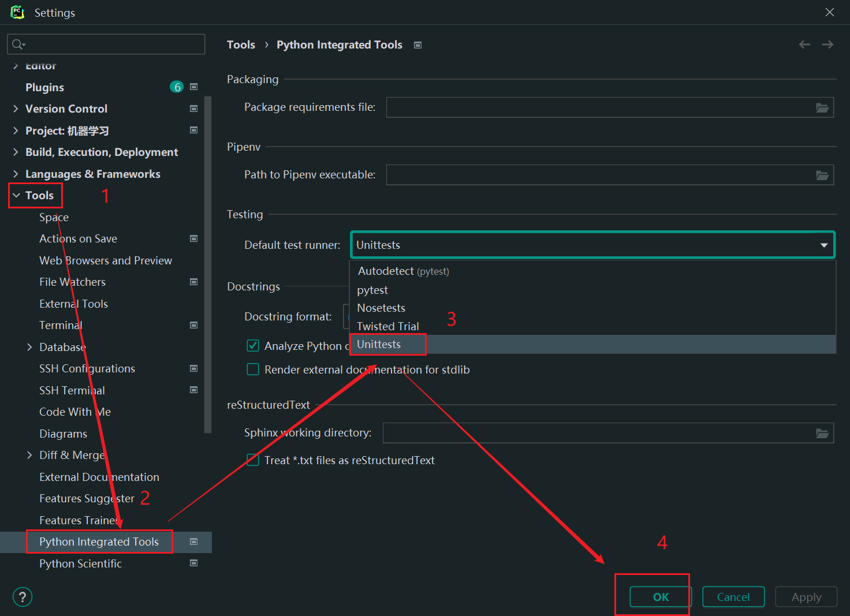Expand the Diff & Merge node
850x616 pixels.
coord(29,455)
